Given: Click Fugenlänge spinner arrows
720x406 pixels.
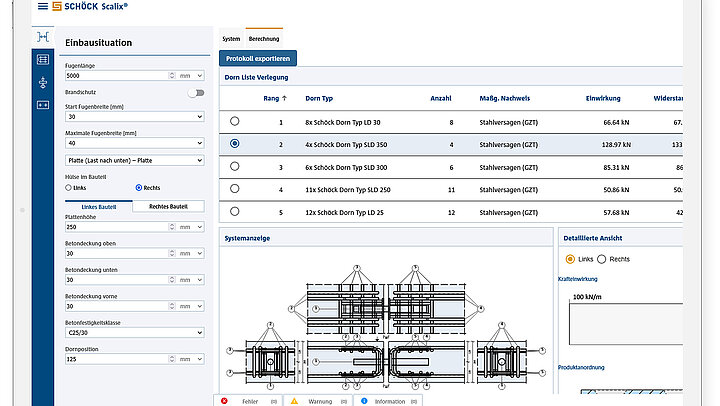Looking at the screenshot, I should [172, 76].
